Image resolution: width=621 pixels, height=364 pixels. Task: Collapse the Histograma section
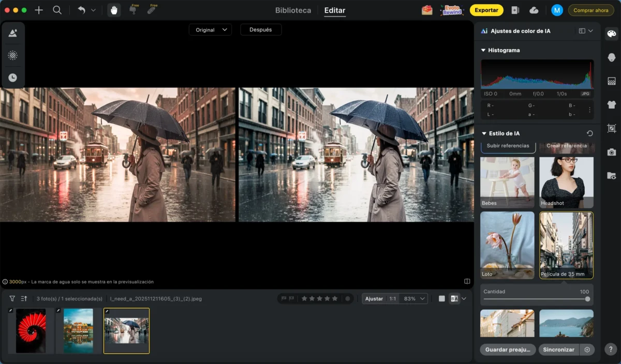(483, 50)
